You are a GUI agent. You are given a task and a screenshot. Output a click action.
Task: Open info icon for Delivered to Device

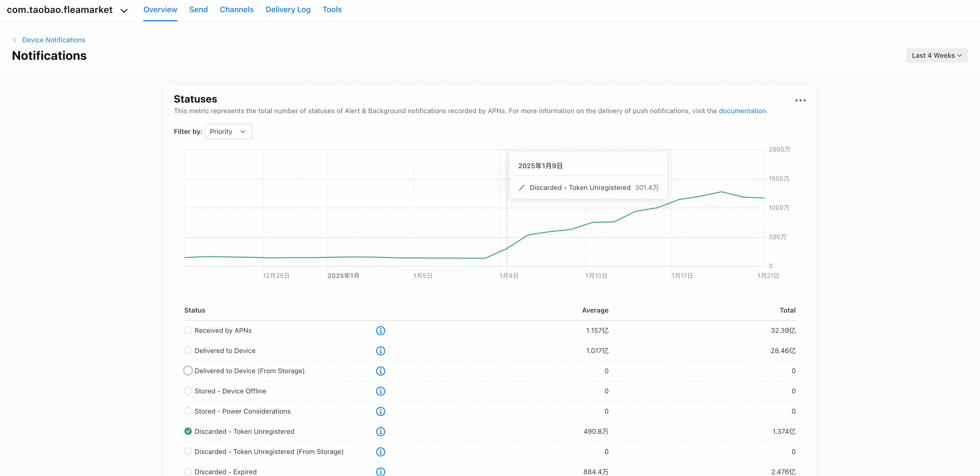pos(380,351)
